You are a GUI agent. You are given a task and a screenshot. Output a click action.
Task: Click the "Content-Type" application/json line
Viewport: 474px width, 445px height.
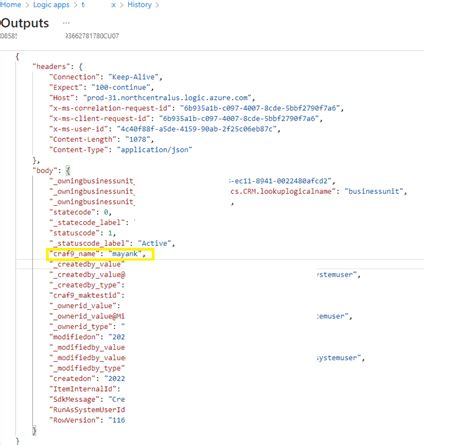pyautogui.click(x=121, y=150)
